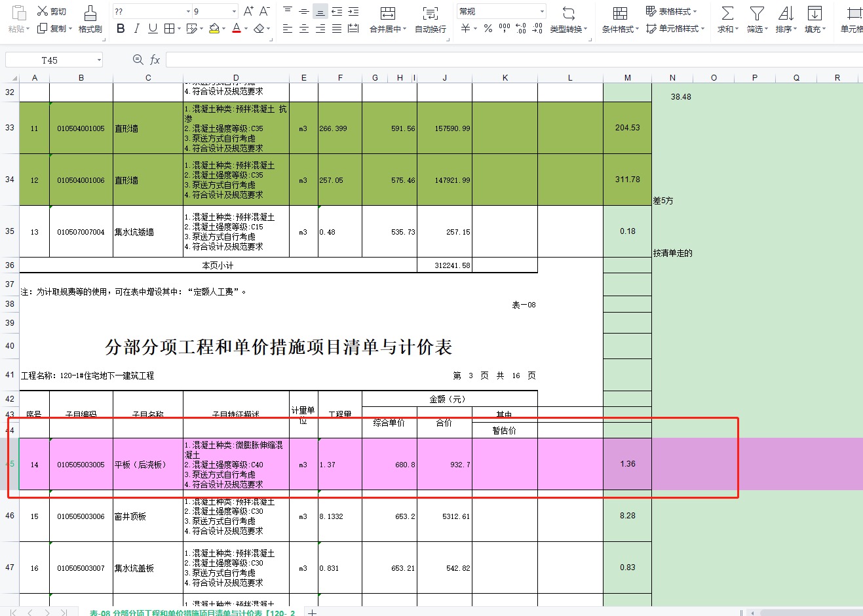
Task: Click the decrease indent icon
Action: [337, 11]
